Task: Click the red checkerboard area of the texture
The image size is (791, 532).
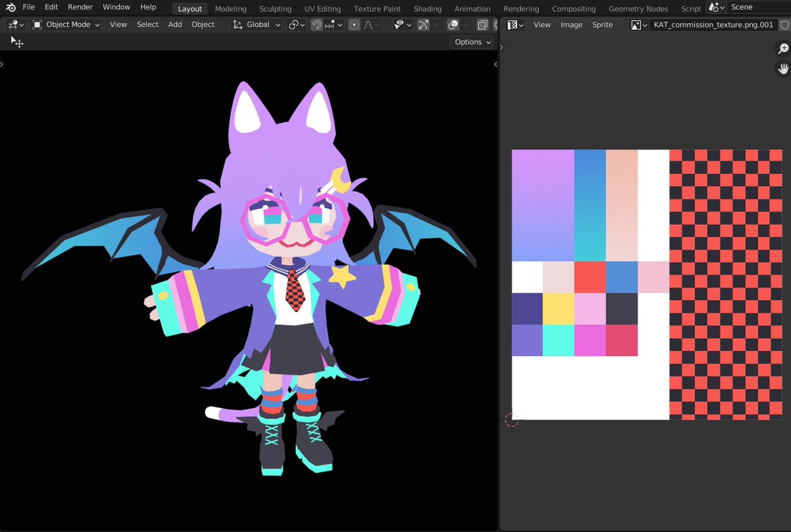Action: click(x=726, y=284)
